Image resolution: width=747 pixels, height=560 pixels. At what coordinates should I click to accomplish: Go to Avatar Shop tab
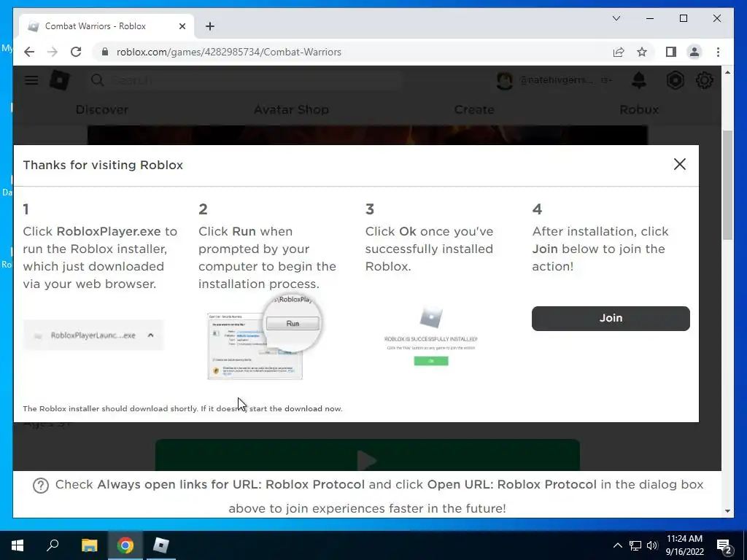[x=291, y=109]
